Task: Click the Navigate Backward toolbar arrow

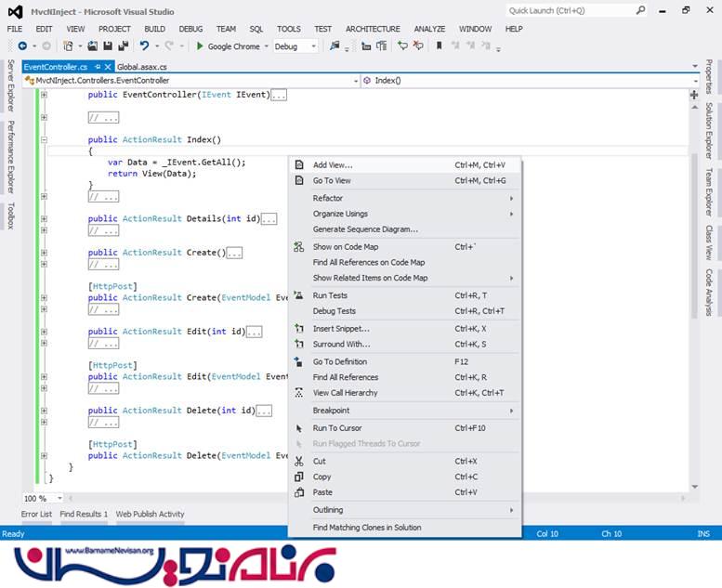Action: [x=21, y=46]
